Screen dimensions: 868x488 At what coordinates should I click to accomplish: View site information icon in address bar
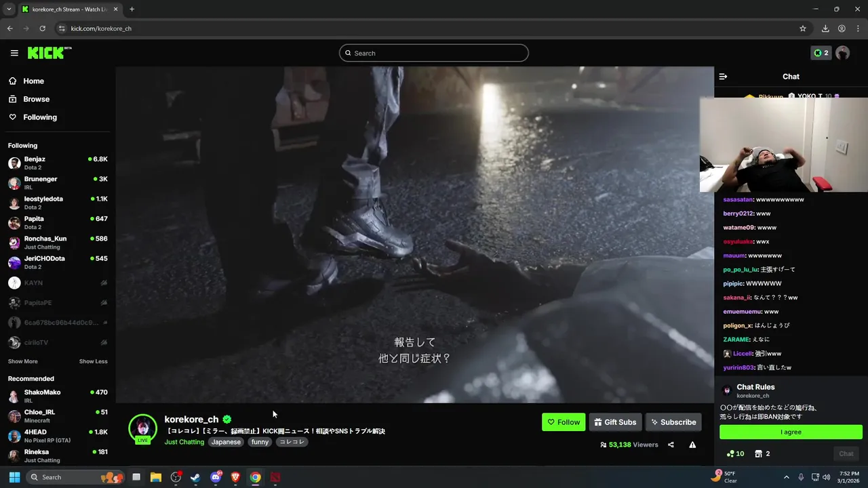pyautogui.click(x=62, y=28)
